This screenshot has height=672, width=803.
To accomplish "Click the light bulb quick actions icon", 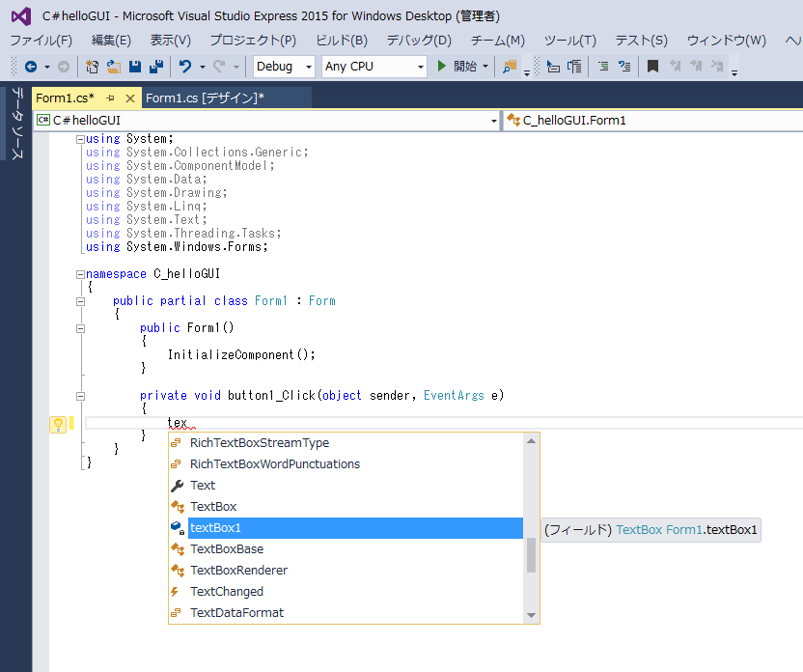I will (x=58, y=424).
